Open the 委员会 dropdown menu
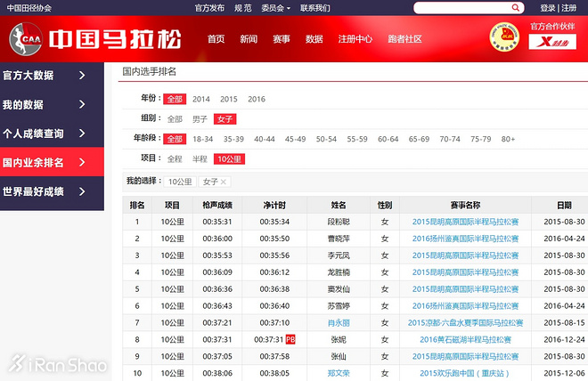Image resolution: width=588 pixels, height=381 pixels. 275,8
